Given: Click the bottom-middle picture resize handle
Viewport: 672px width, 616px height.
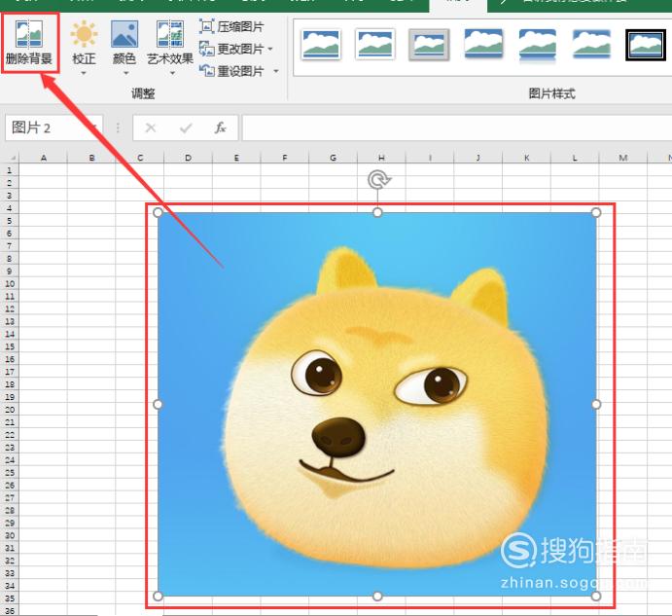Looking at the screenshot, I should point(377,596).
